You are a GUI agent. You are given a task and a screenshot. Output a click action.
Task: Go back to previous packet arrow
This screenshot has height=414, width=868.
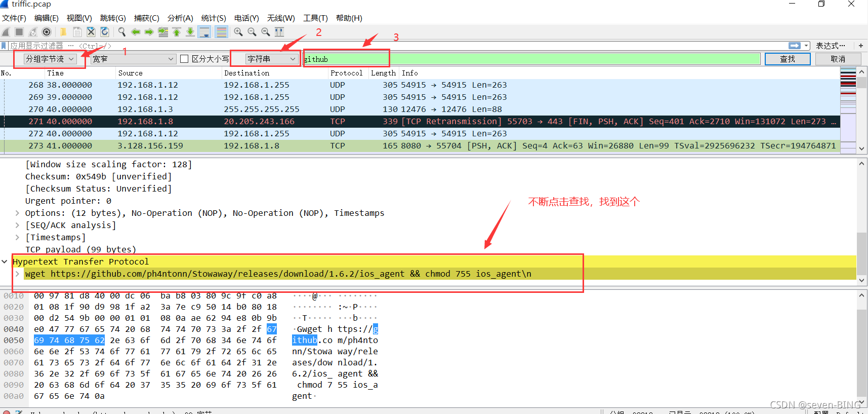136,32
